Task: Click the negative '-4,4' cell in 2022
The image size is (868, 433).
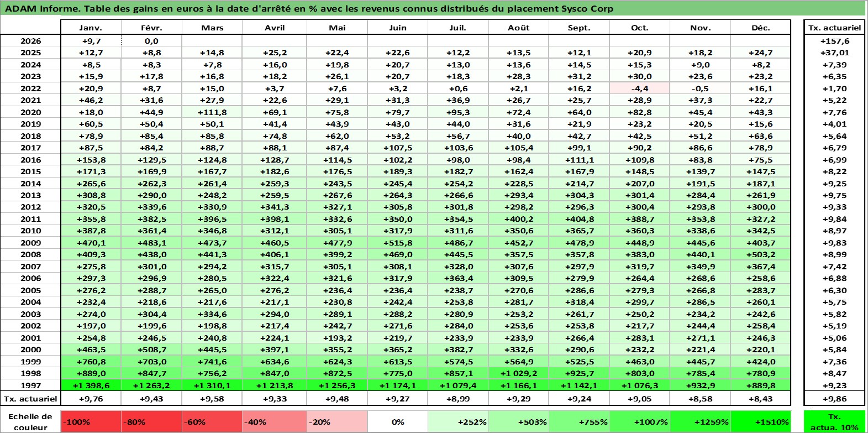Action: [640, 88]
